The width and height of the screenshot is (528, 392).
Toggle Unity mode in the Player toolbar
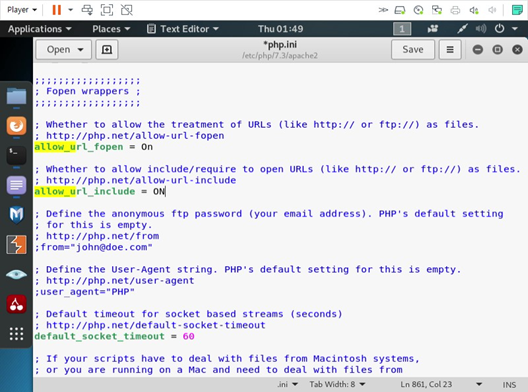127,10
